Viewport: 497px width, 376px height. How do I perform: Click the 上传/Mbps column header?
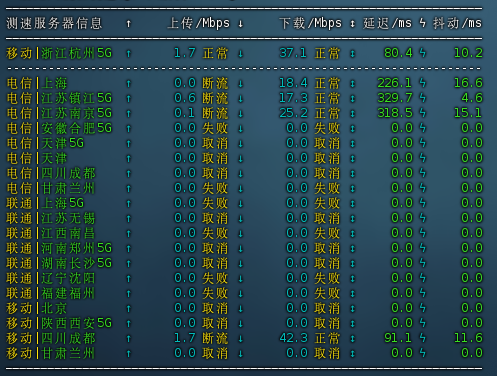click(x=199, y=23)
